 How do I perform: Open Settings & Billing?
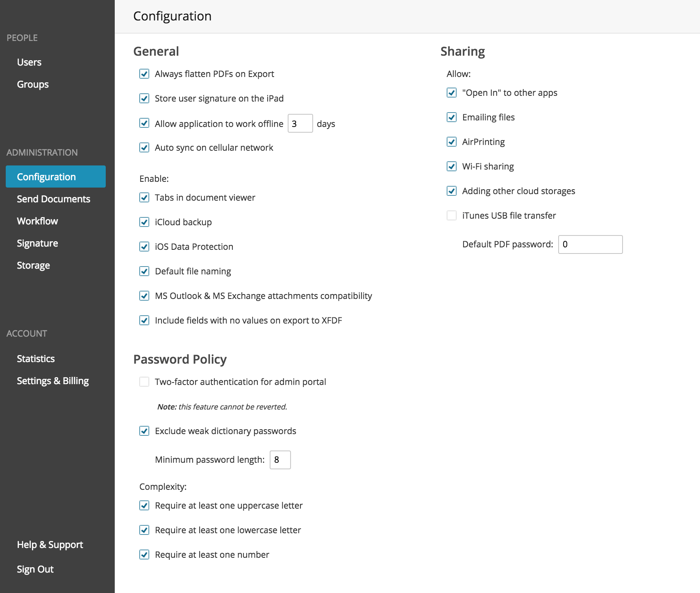coord(52,380)
